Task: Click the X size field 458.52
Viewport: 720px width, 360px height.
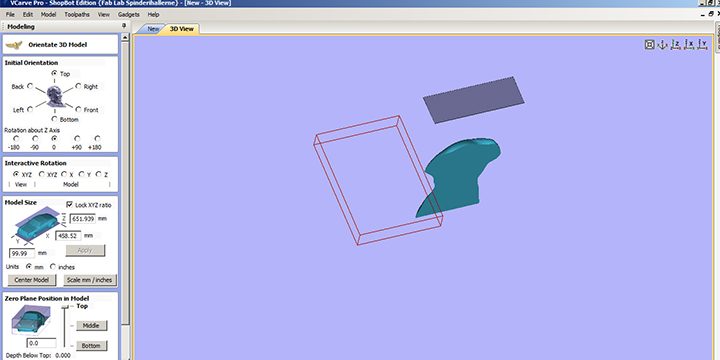Action: tap(68, 236)
